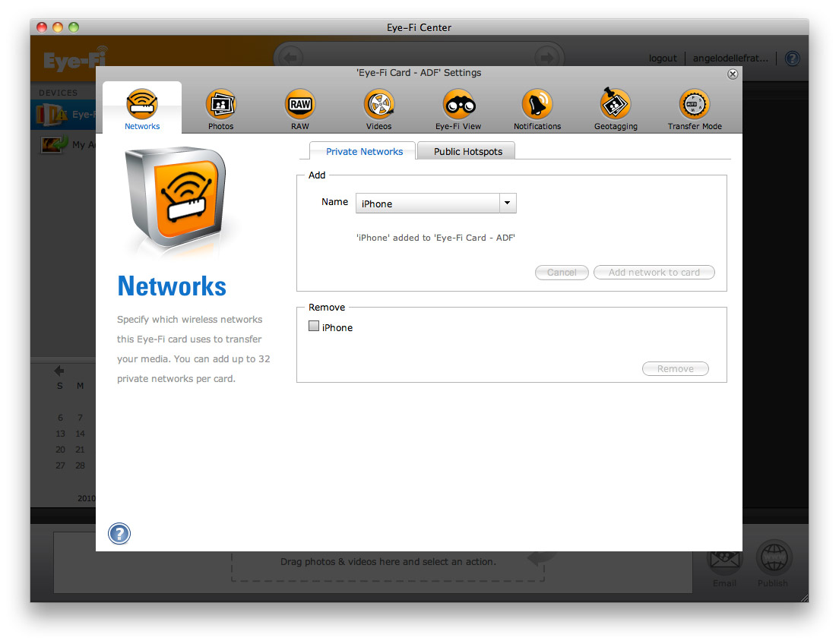839x644 pixels.
Task: Select day 28 in the calendar
Action: tap(81, 466)
